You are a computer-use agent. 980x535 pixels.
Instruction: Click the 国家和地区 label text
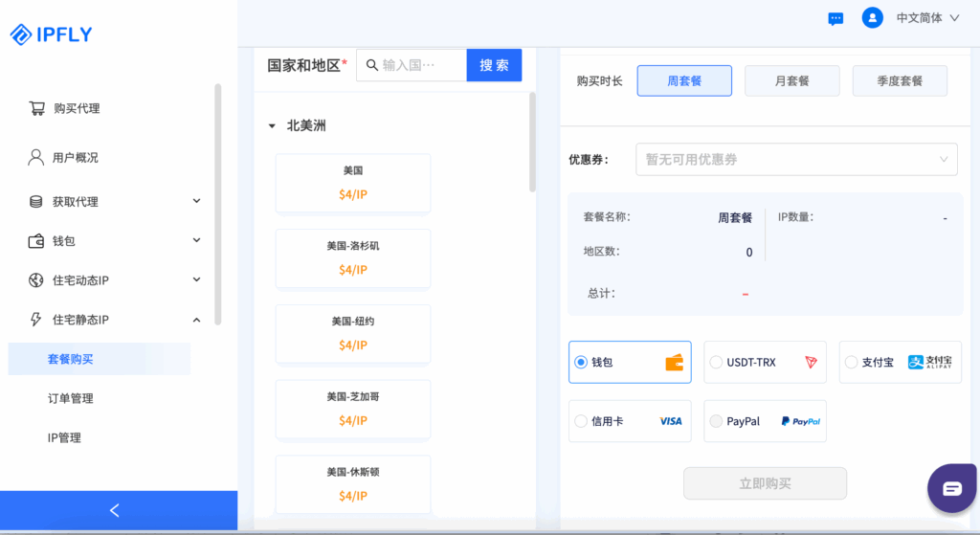click(303, 65)
